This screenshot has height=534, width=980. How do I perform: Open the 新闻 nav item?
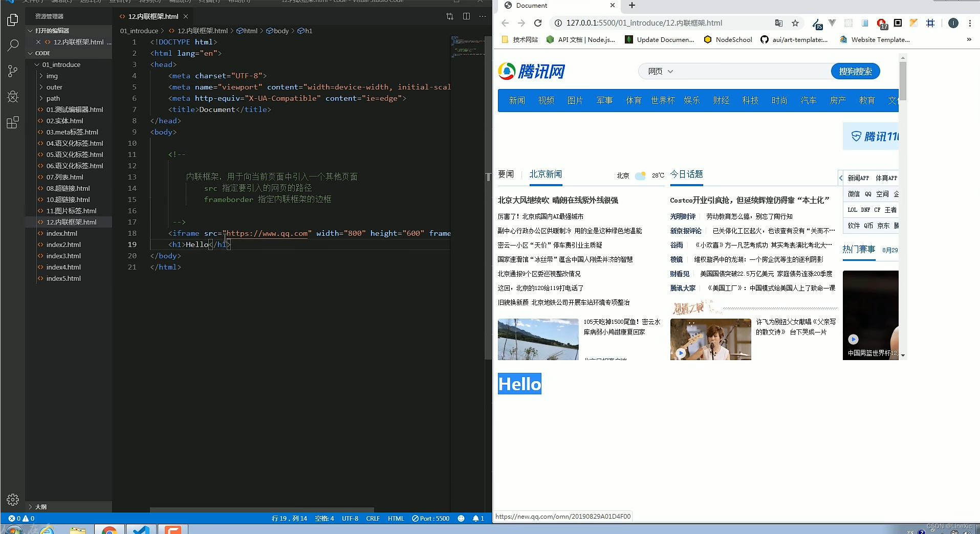[x=517, y=101]
